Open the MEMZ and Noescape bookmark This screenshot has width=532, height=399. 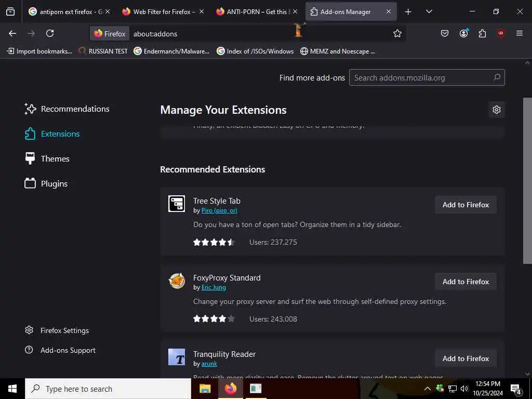click(x=338, y=51)
